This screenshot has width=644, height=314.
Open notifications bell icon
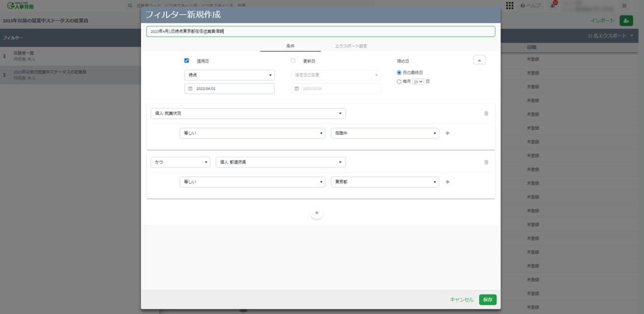pos(553,6)
